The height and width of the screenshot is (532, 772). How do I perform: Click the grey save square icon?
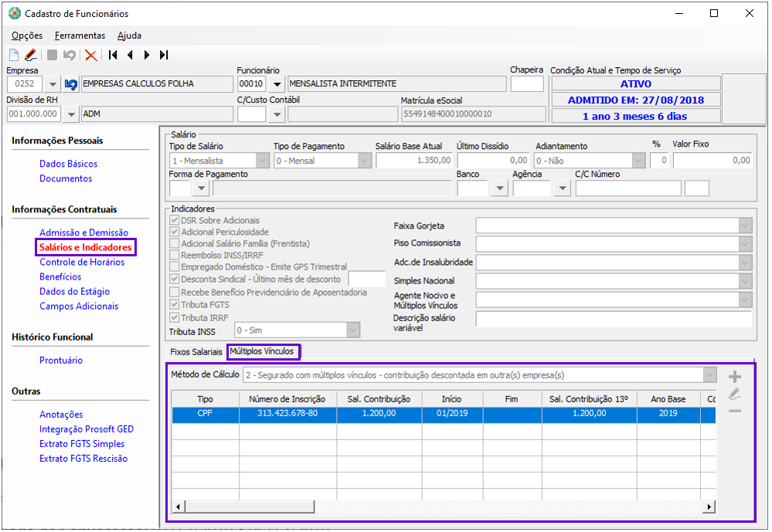tap(53, 55)
